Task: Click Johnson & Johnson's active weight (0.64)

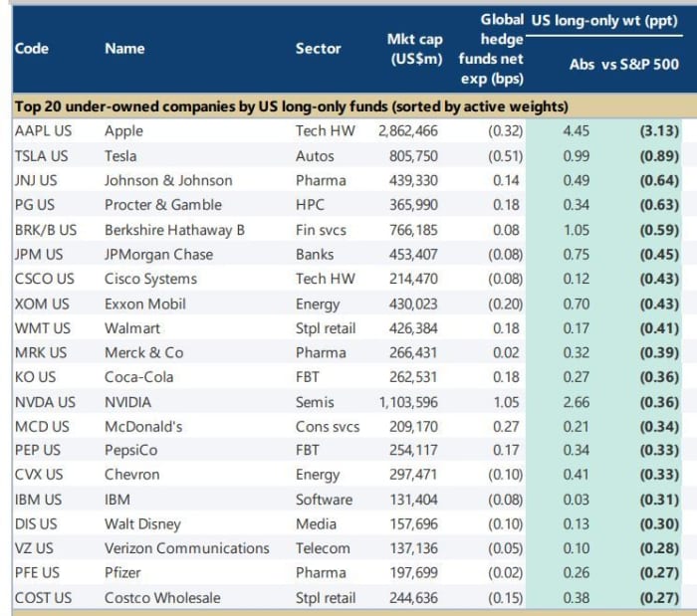Action: tap(659, 181)
